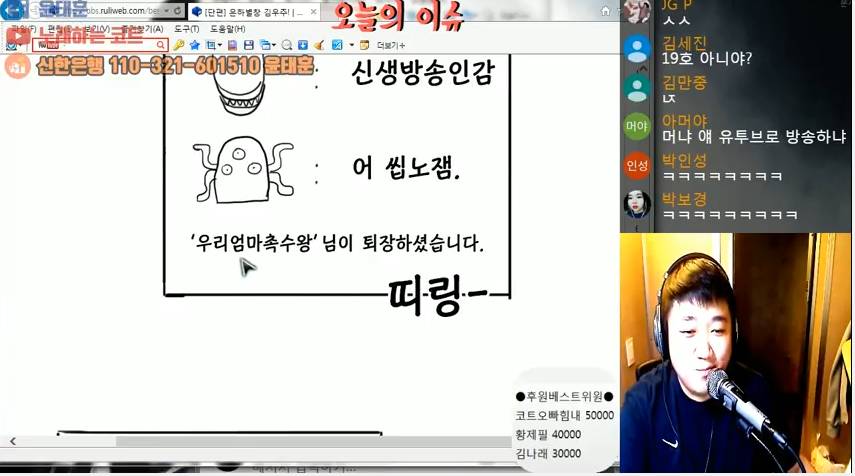Click chat username 김세진

(x=684, y=43)
